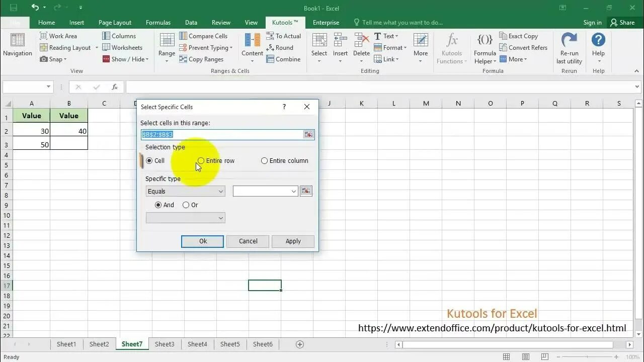Open the Name Box dropdown arrow

coord(48,87)
